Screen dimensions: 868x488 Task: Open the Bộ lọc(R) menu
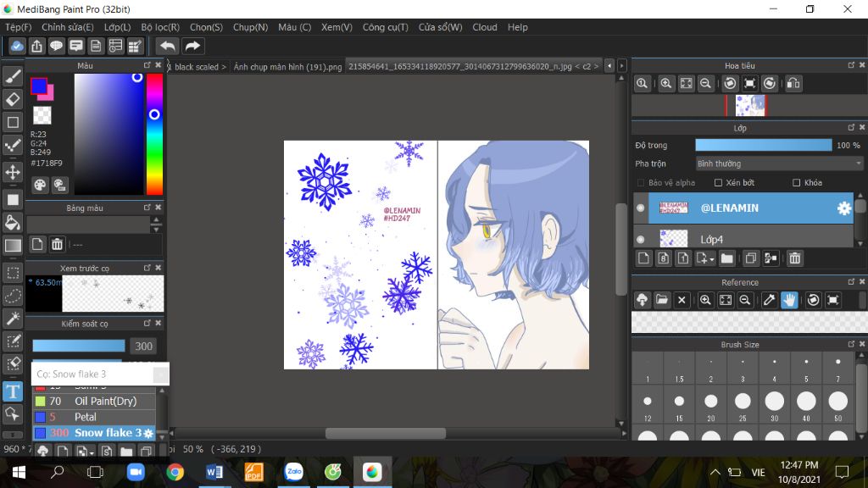(x=160, y=27)
